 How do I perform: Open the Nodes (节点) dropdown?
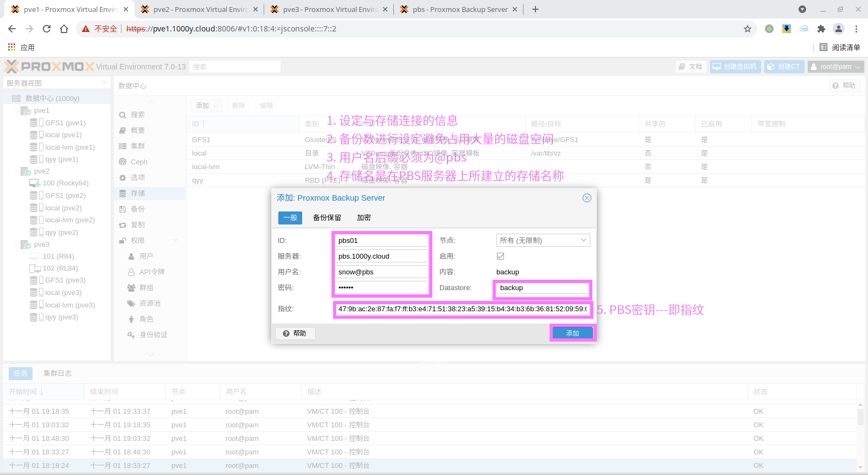(542, 240)
